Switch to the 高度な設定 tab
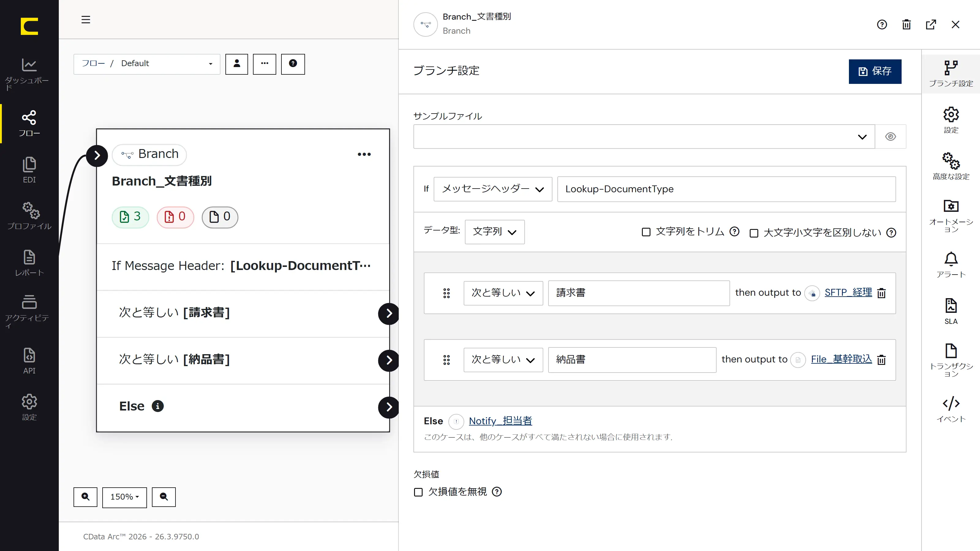 (x=951, y=167)
